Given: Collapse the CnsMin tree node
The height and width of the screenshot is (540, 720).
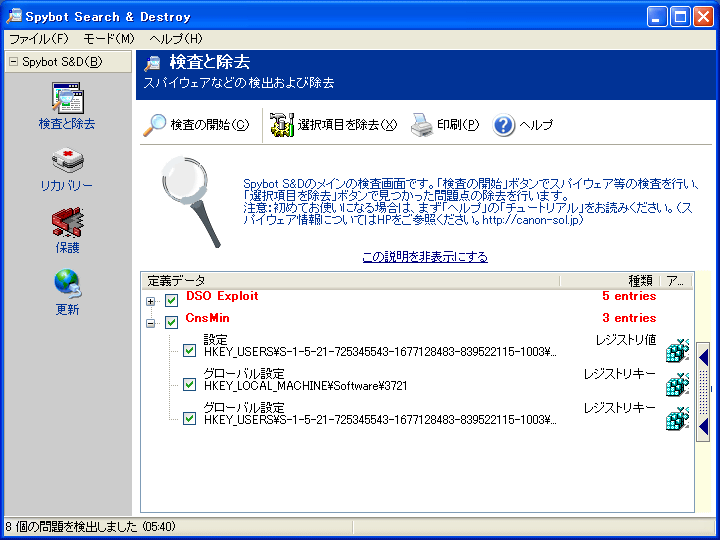Looking at the screenshot, I should click(151, 323).
